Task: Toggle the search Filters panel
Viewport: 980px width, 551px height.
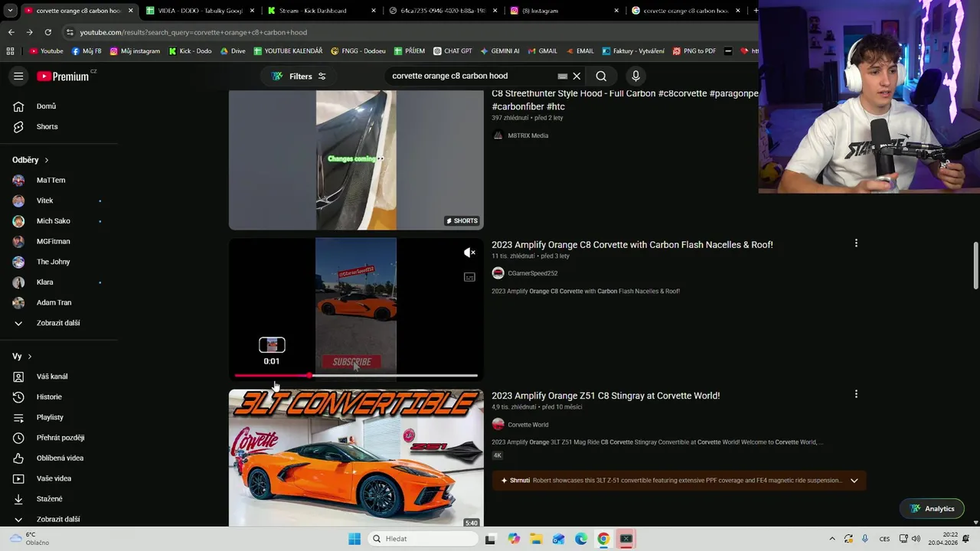Action: pyautogui.click(x=299, y=76)
